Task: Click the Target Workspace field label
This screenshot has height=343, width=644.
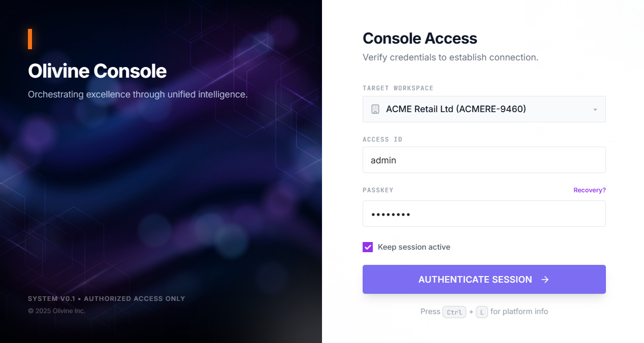Action: (x=398, y=88)
